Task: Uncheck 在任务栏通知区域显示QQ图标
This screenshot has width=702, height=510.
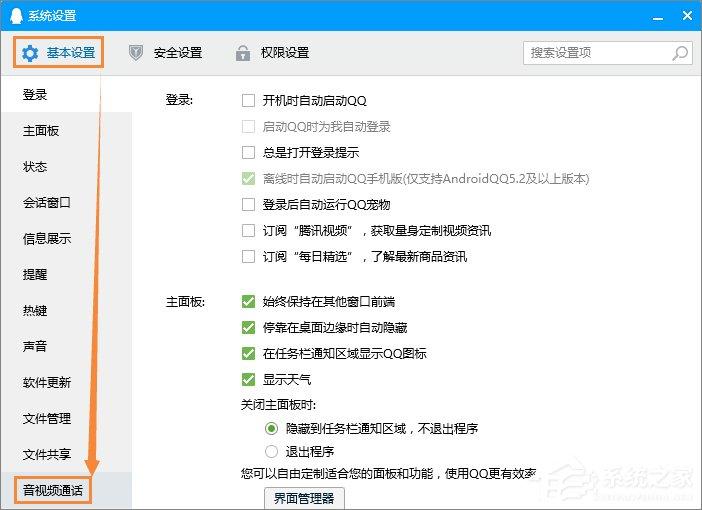Action: 248,353
